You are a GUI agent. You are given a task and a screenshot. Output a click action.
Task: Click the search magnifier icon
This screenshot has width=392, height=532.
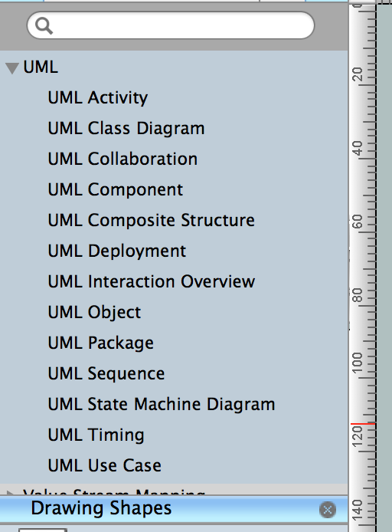pos(44,26)
